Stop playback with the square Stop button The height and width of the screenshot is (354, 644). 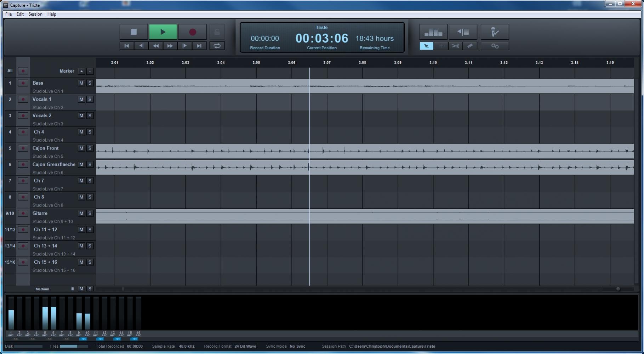pyautogui.click(x=133, y=32)
